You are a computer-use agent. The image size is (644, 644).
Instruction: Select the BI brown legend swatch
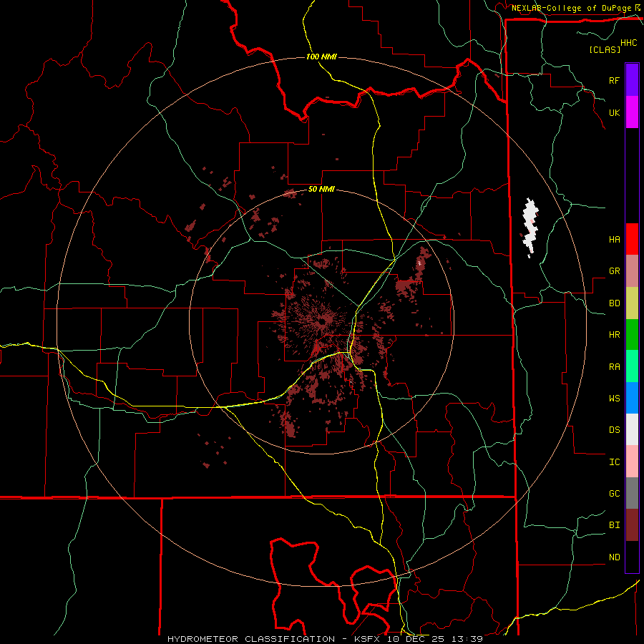click(x=632, y=525)
